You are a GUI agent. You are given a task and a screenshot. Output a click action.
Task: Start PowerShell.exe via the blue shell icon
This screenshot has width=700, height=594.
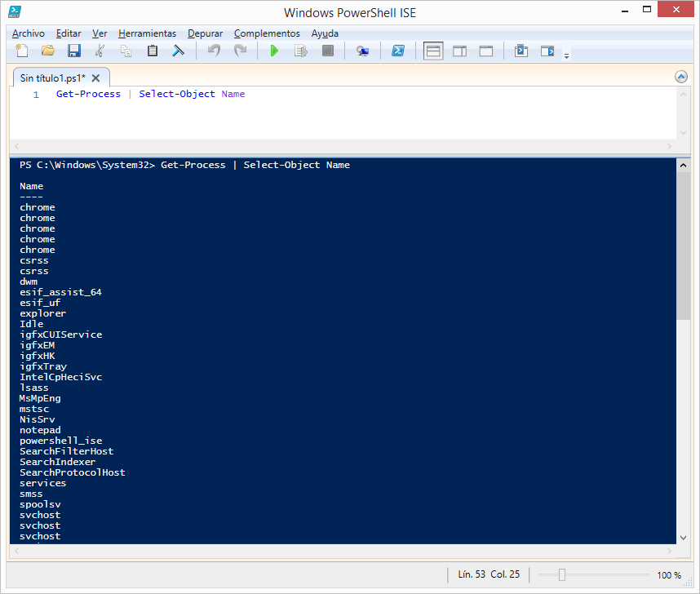point(399,51)
